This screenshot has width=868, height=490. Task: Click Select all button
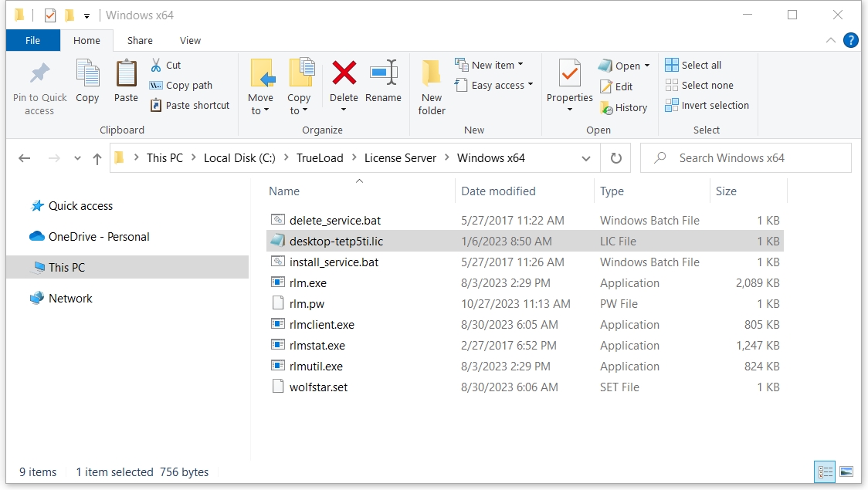(x=693, y=66)
